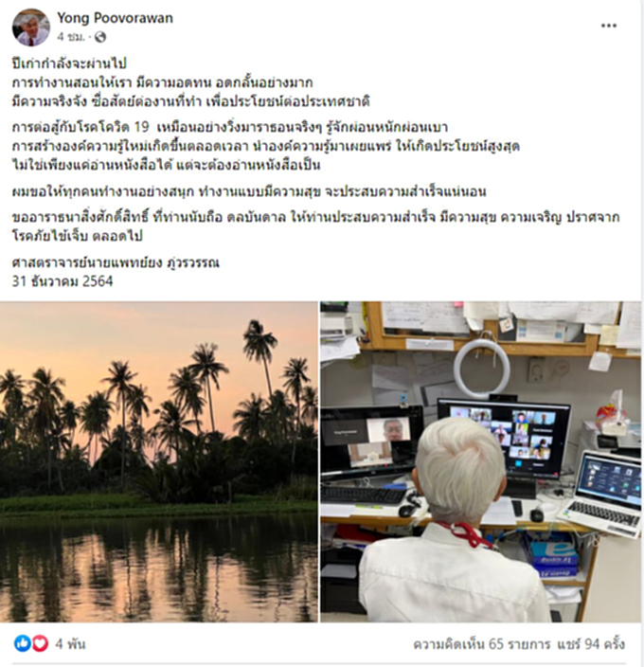Click the 4 พัน reactions count
The width and height of the screenshot is (644, 667).
pyautogui.click(x=70, y=644)
